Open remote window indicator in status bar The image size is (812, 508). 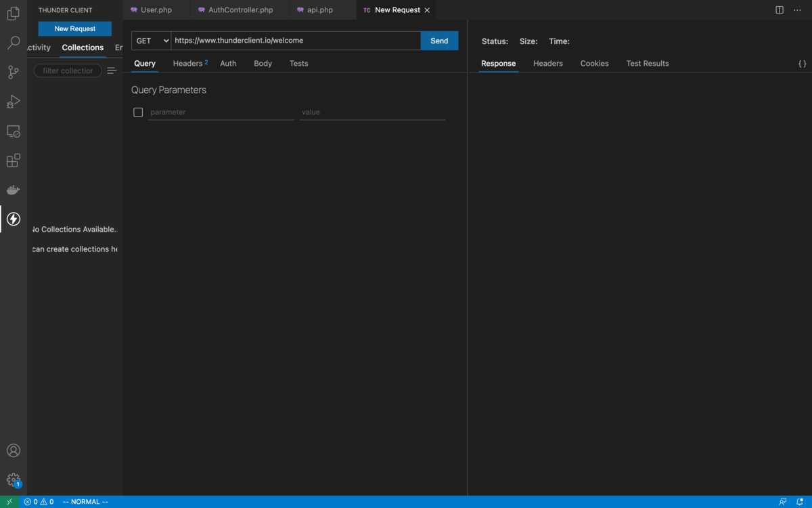click(9, 502)
